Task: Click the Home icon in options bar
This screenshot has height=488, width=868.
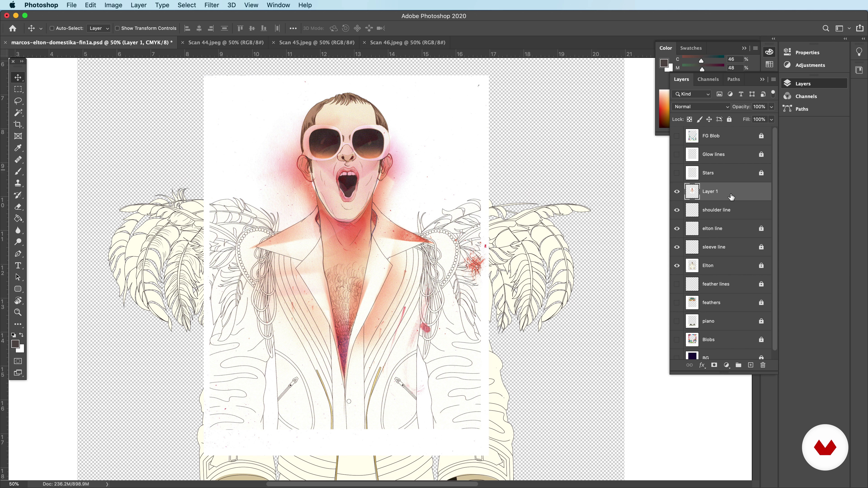Action: (x=12, y=28)
